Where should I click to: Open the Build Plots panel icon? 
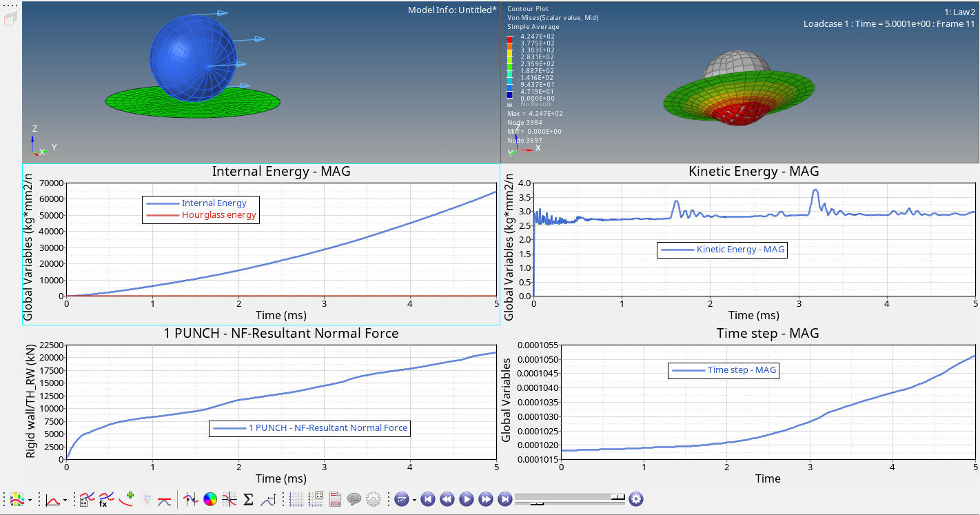[x=86, y=499]
